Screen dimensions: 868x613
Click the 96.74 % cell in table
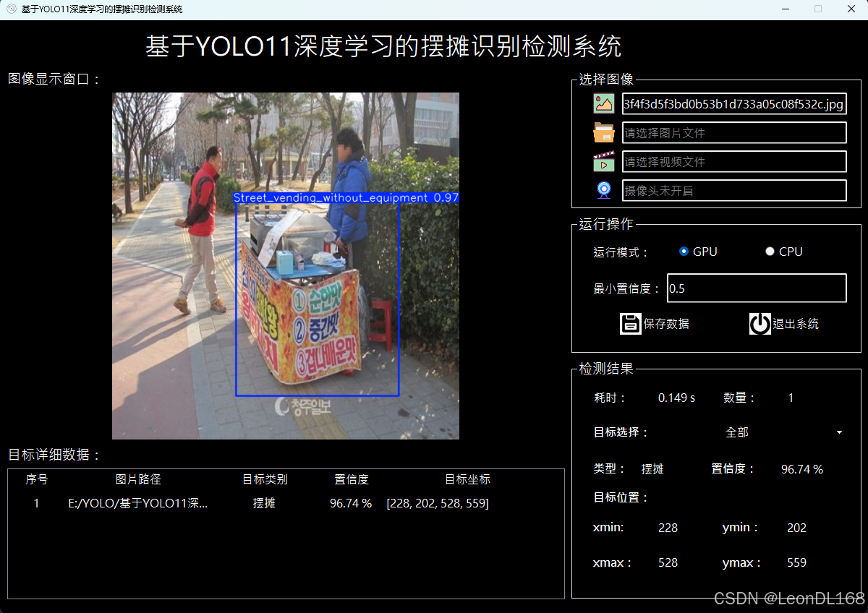351,503
